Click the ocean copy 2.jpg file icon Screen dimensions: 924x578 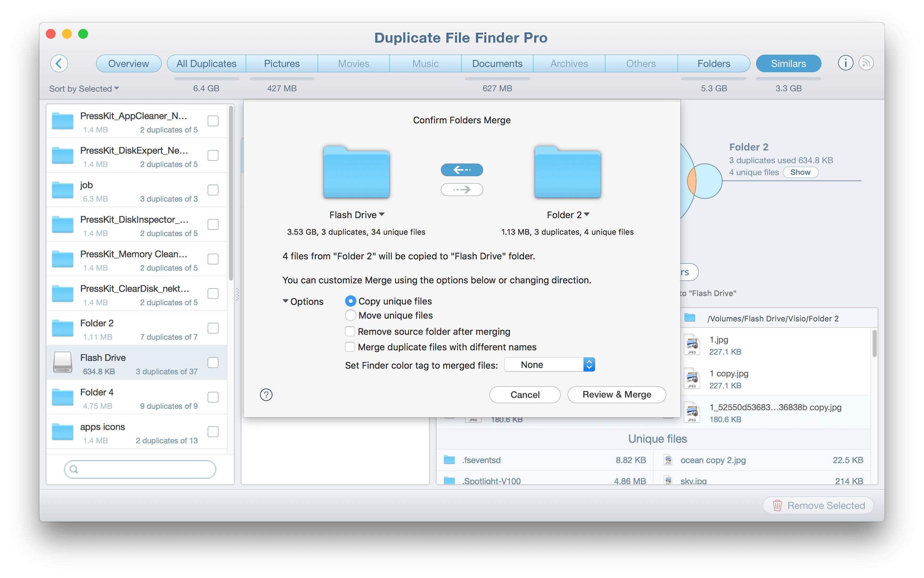coord(668,460)
